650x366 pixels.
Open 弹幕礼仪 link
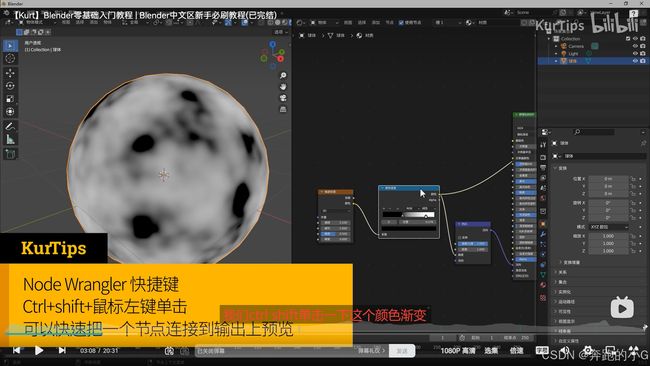tap(372, 351)
